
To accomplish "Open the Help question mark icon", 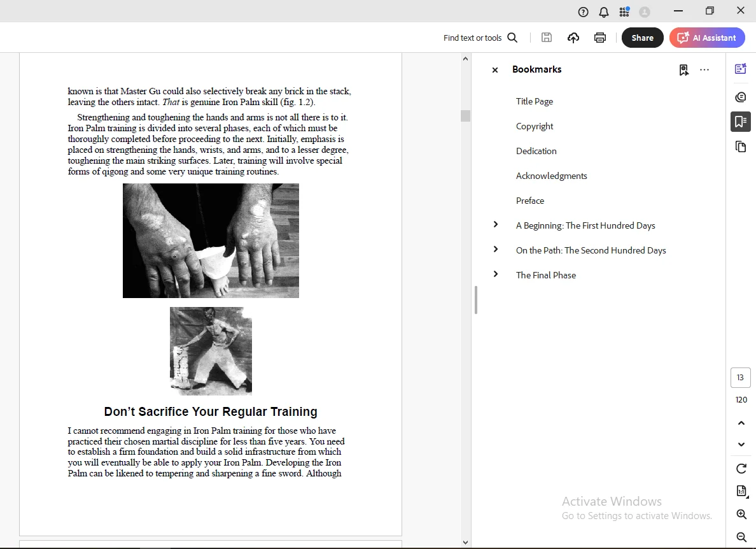I will pyautogui.click(x=583, y=12).
